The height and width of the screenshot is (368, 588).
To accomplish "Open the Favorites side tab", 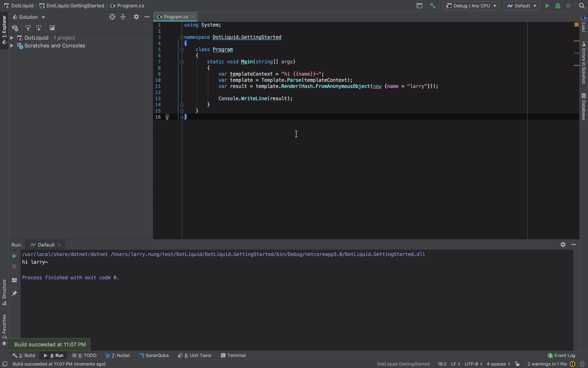I will click(4, 330).
